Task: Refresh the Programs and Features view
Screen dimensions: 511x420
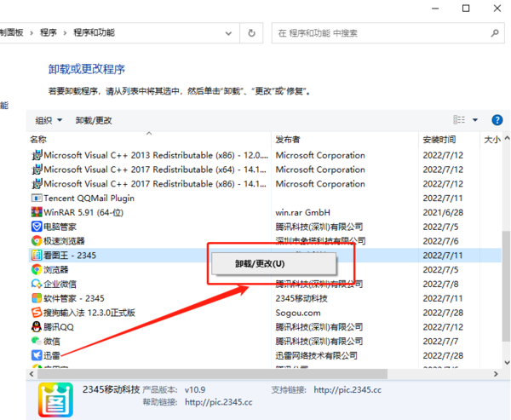Action: point(251,33)
